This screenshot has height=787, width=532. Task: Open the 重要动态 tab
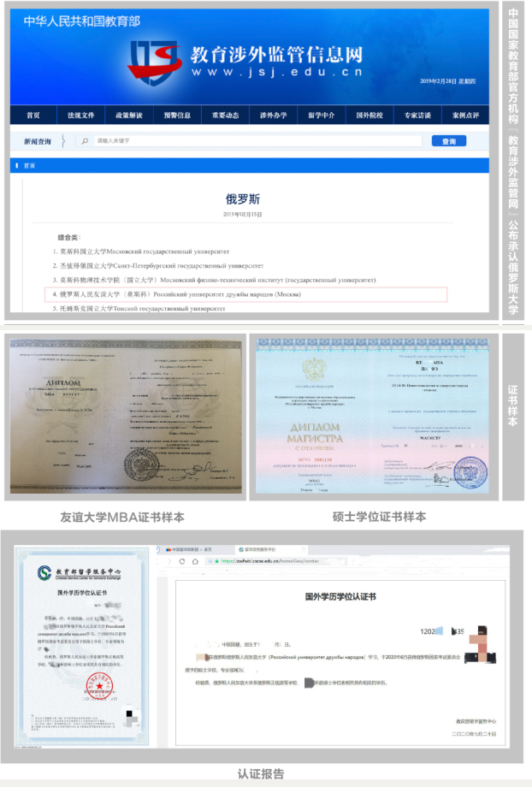pyautogui.click(x=225, y=115)
